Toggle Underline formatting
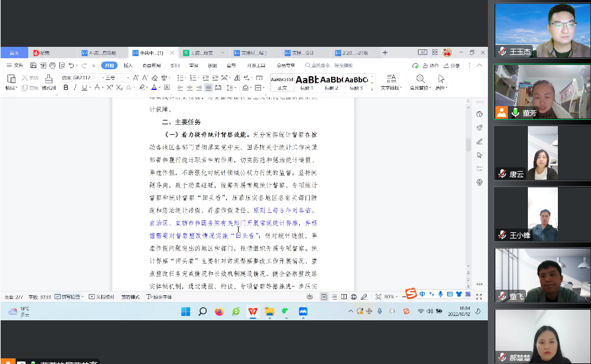 click(84, 87)
